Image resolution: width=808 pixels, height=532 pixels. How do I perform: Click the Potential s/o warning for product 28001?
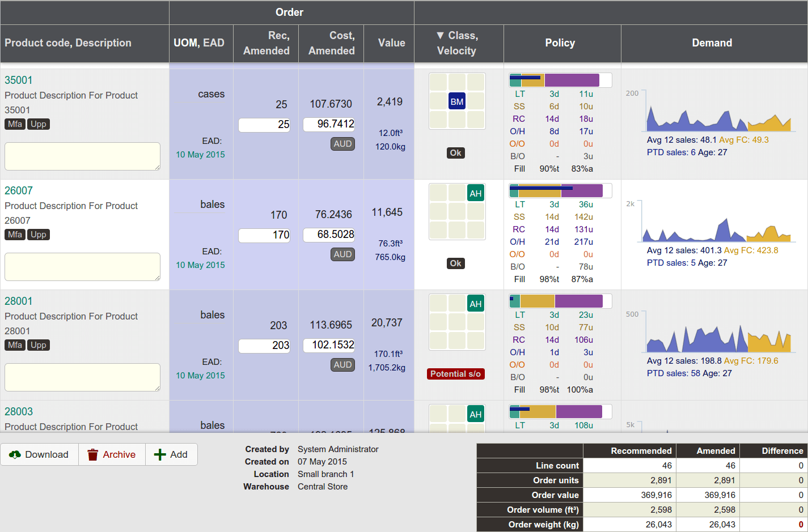click(x=455, y=373)
